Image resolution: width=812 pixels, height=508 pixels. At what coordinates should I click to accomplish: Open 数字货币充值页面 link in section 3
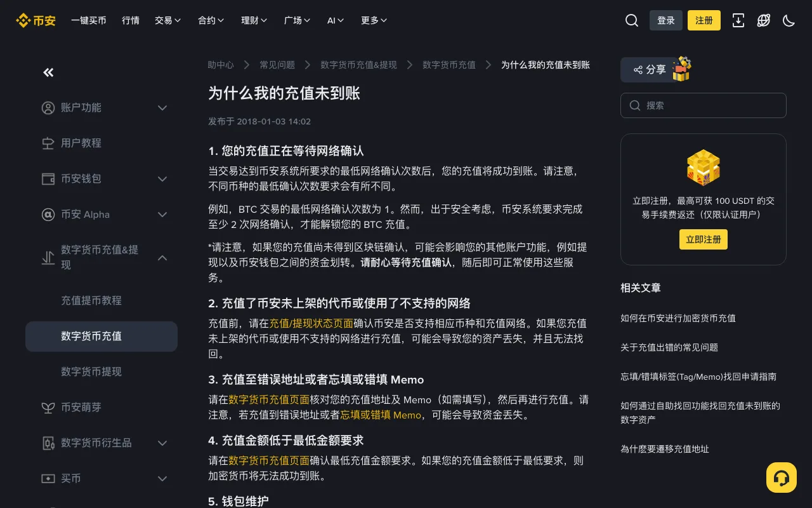pos(269,399)
